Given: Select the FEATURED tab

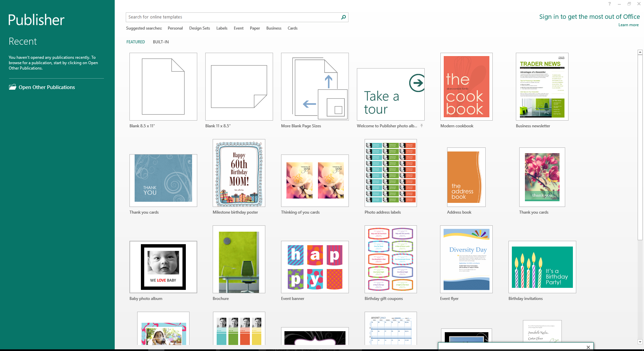Looking at the screenshot, I should pos(136,42).
